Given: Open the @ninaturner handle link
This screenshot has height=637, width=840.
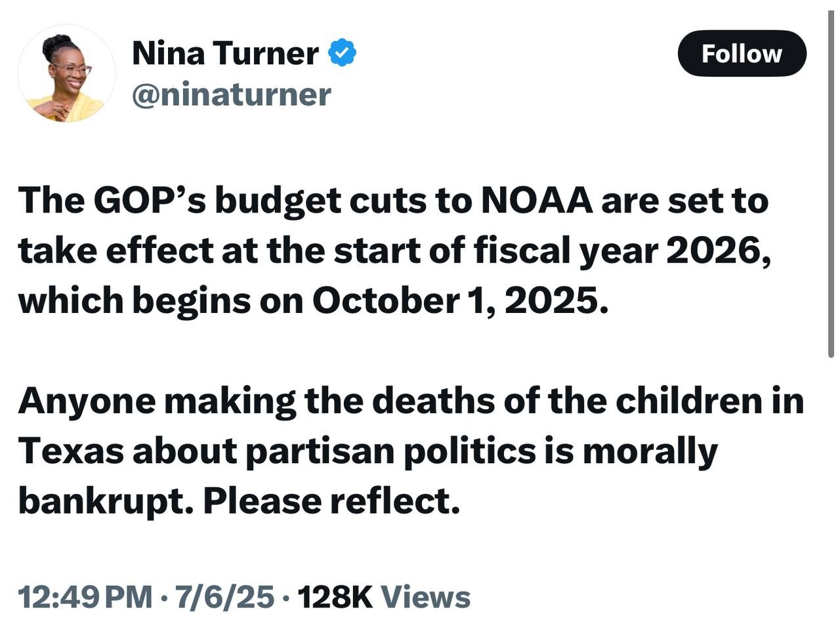Looking at the screenshot, I should coord(232,94).
